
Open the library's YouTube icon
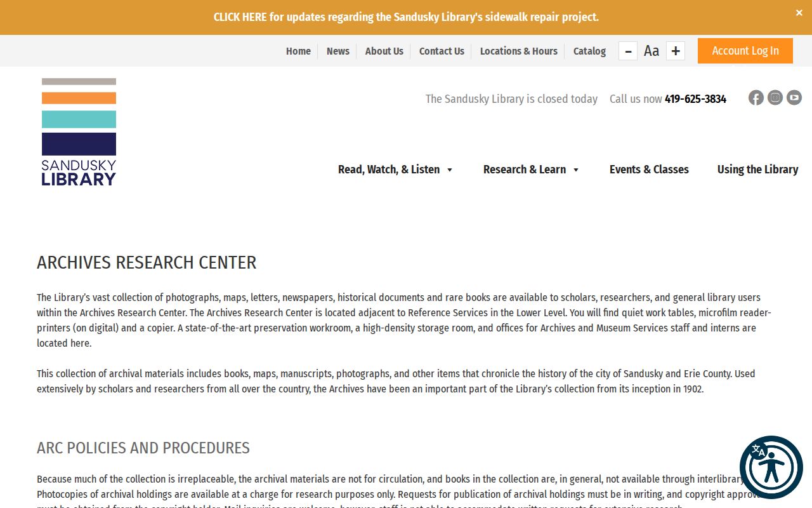794,98
